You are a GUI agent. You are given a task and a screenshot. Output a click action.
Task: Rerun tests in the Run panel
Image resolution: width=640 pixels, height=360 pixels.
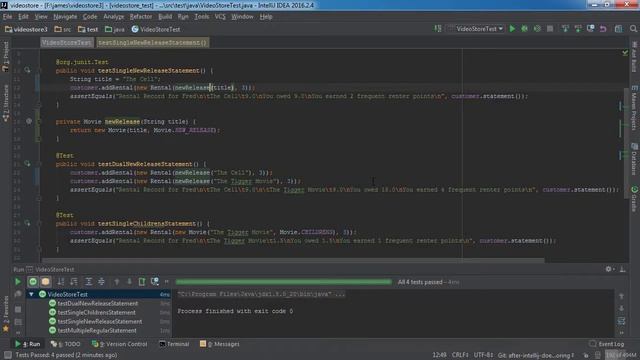18,282
